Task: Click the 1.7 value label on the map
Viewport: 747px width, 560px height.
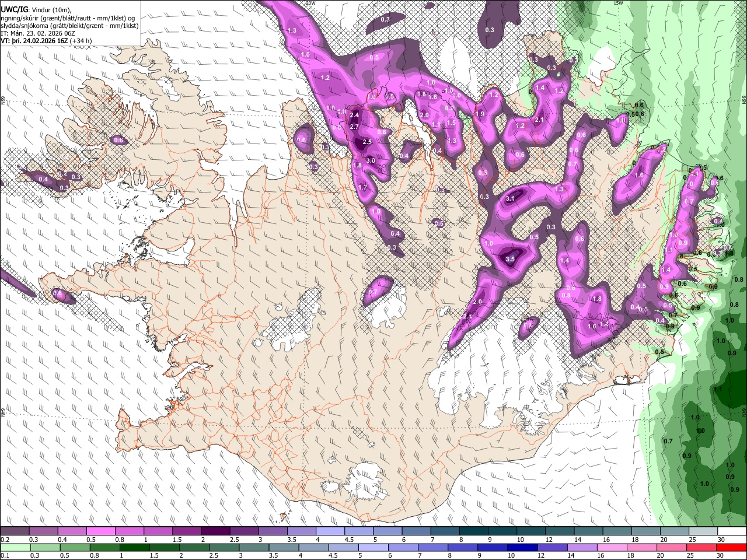Action: 362,188
